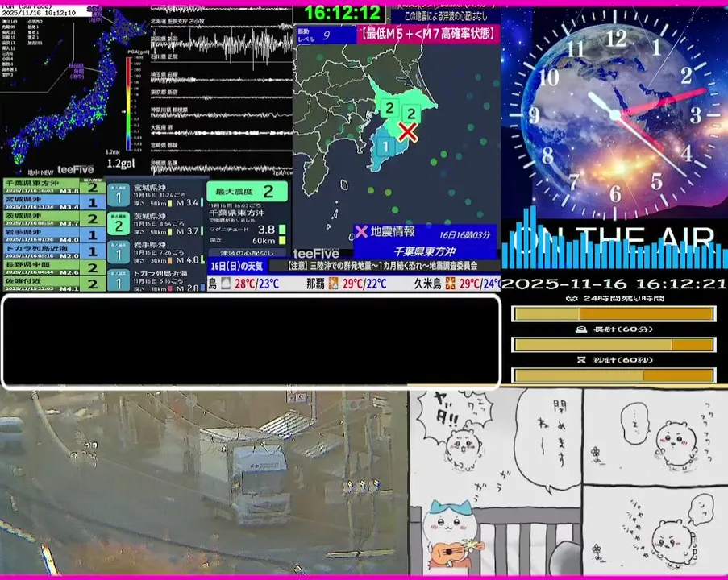Click the 津波の心配なし button
The width and height of the screenshot is (728, 580).
click(247, 253)
